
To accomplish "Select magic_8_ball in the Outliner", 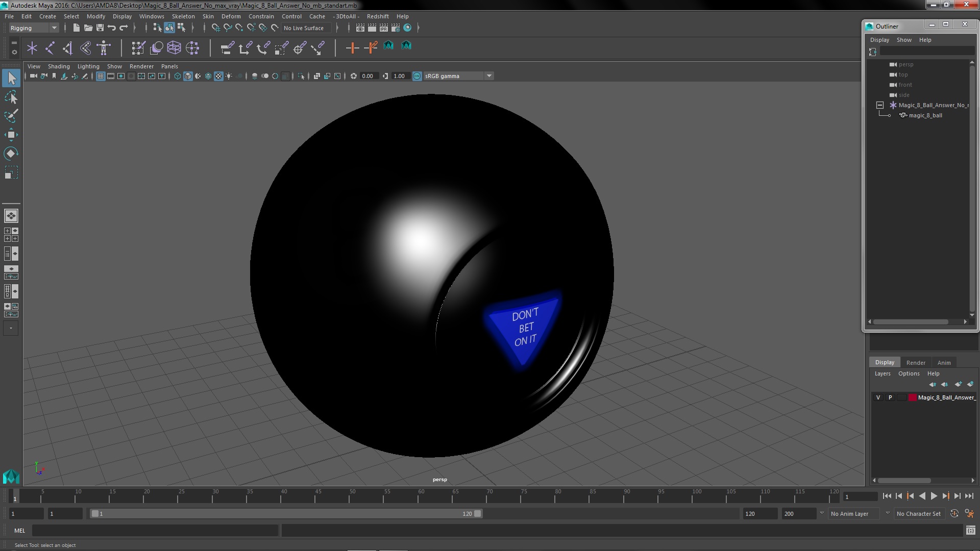I will coord(925,115).
